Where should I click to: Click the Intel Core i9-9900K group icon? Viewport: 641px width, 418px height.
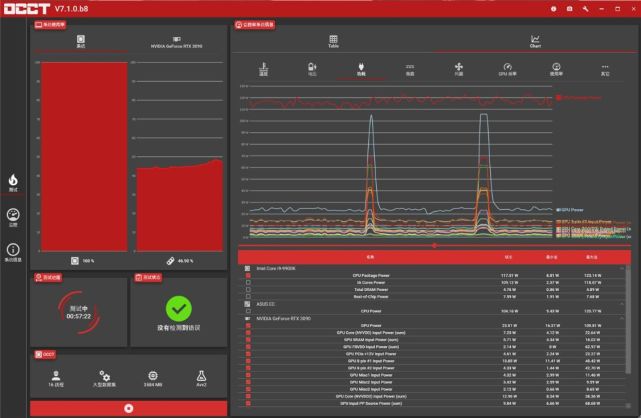point(247,268)
